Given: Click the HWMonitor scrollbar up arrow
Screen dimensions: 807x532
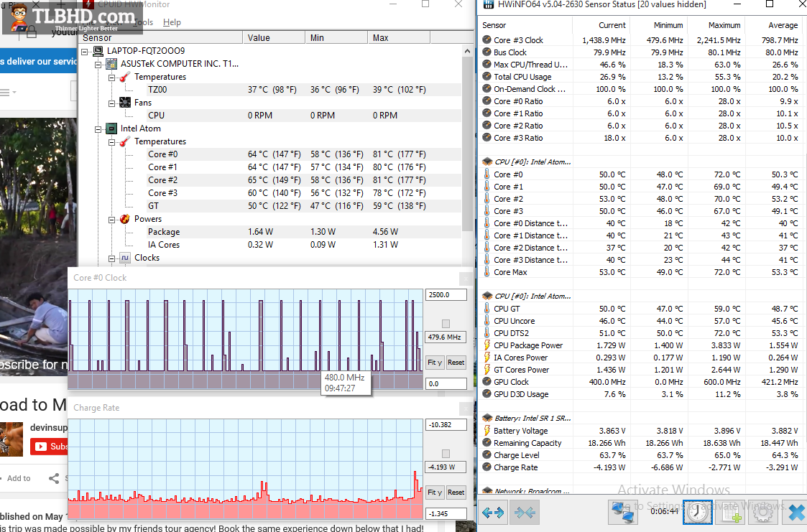Looking at the screenshot, I should click(x=467, y=52).
